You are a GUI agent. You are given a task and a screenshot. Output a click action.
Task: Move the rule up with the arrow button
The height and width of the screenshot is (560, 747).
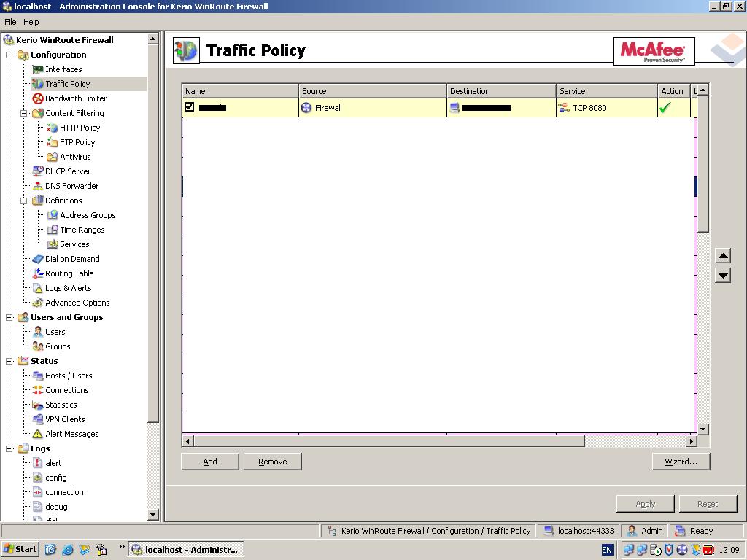tap(723, 256)
